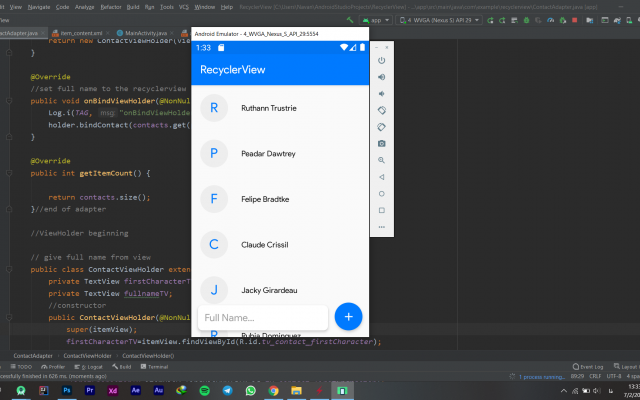Open the Navigate menu
This screenshot has width=640, height=400.
tap(39, 7)
